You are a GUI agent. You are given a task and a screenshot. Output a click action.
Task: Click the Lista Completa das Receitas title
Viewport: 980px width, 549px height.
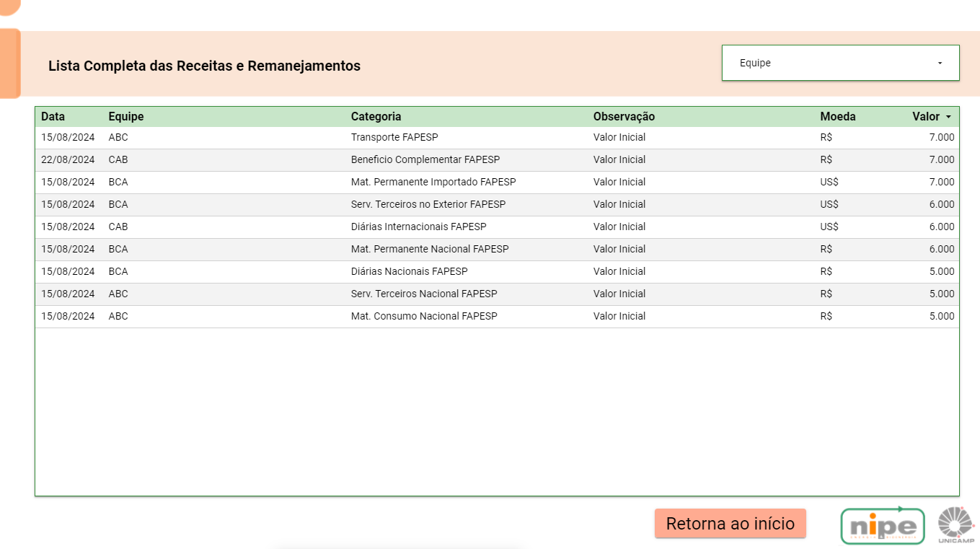tap(204, 66)
